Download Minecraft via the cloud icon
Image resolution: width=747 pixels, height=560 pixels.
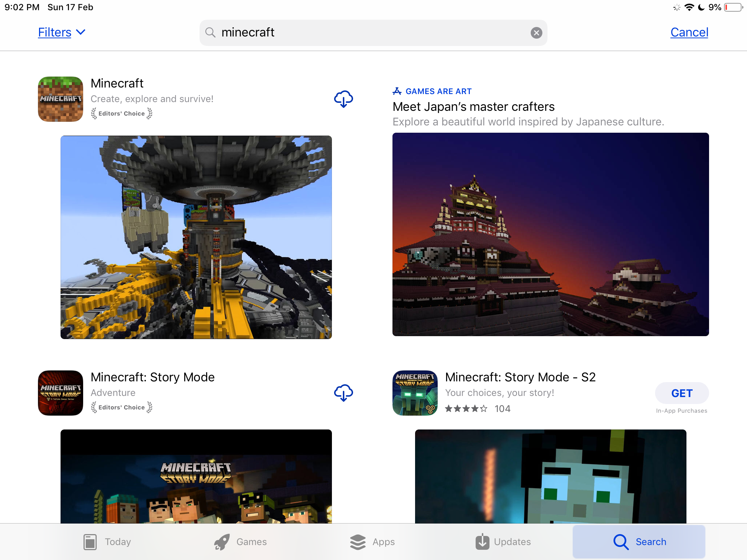pyautogui.click(x=343, y=99)
